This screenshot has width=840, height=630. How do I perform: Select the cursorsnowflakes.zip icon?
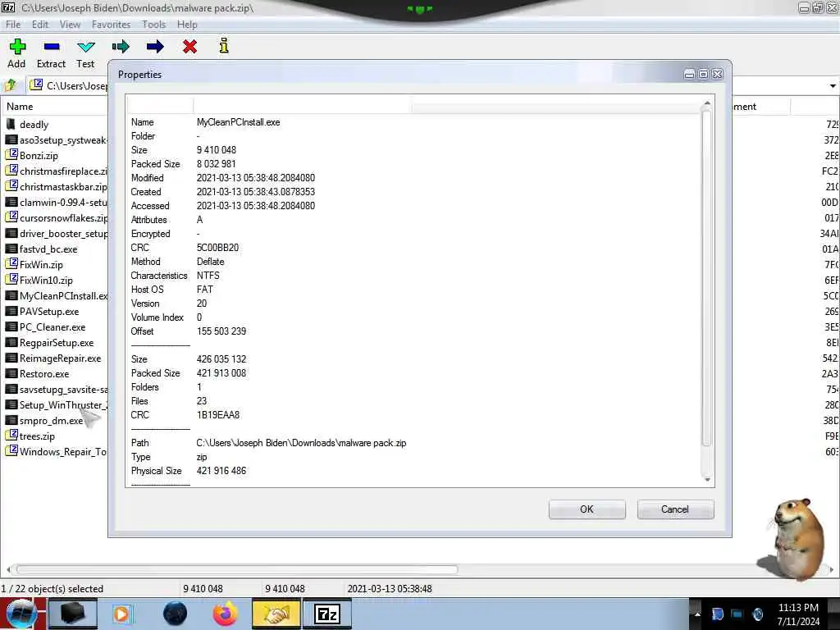coord(11,217)
